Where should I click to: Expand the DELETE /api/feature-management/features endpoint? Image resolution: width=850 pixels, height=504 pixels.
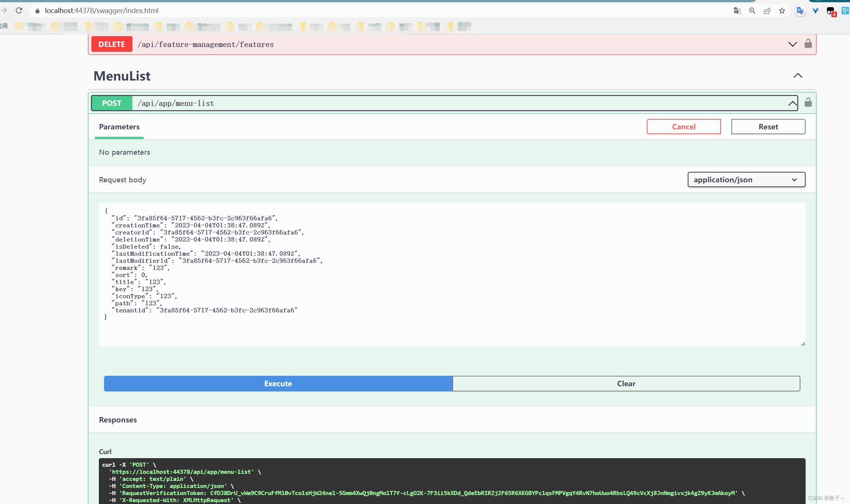coord(792,44)
